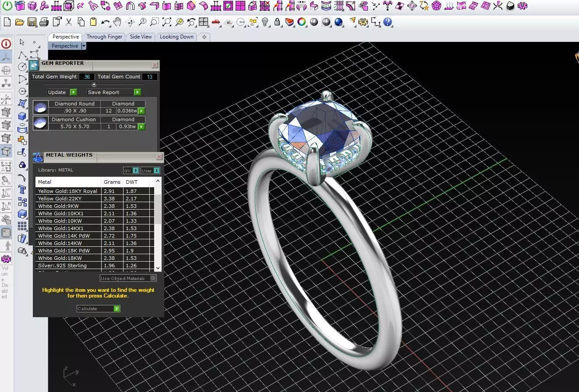Toggle the User library switch
This screenshot has width=579, height=392.
150,171
